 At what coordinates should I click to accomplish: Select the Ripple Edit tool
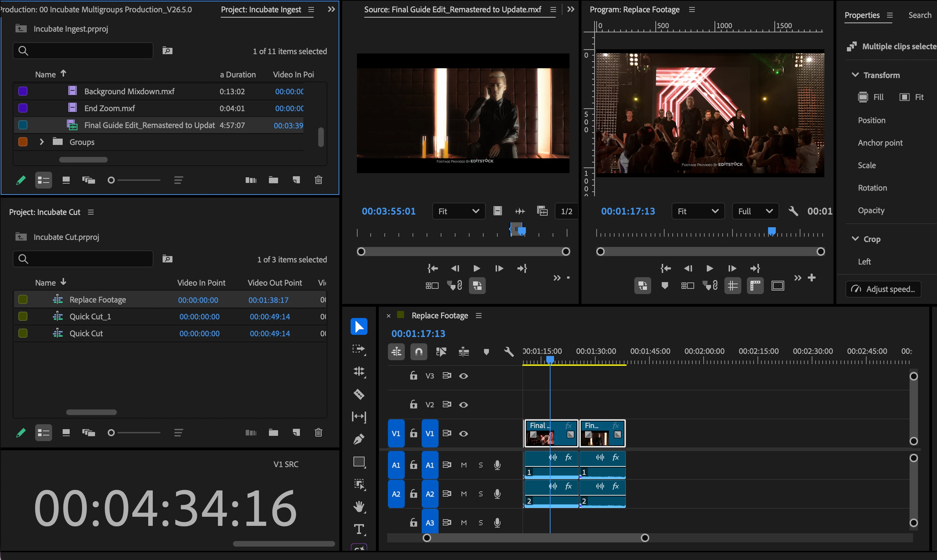(x=359, y=372)
